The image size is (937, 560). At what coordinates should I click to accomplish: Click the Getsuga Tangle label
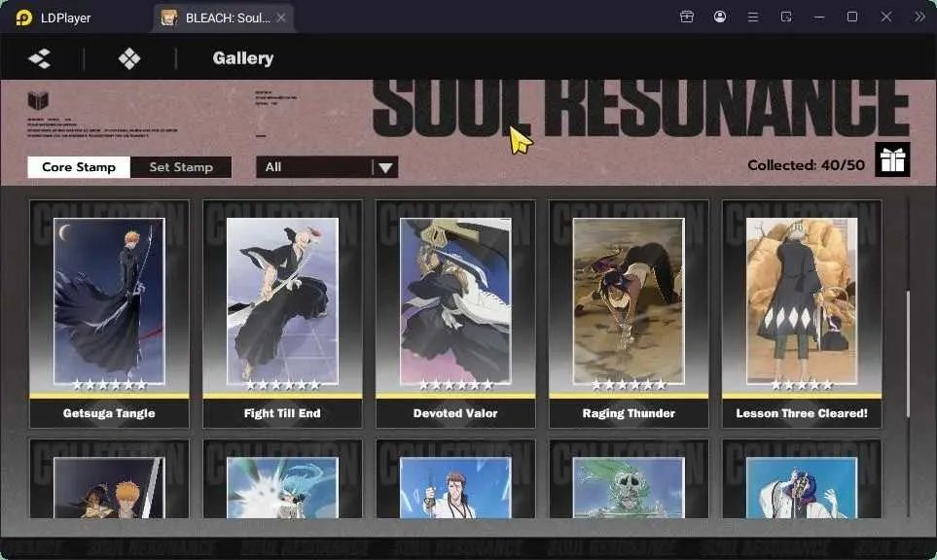(x=109, y=413)
